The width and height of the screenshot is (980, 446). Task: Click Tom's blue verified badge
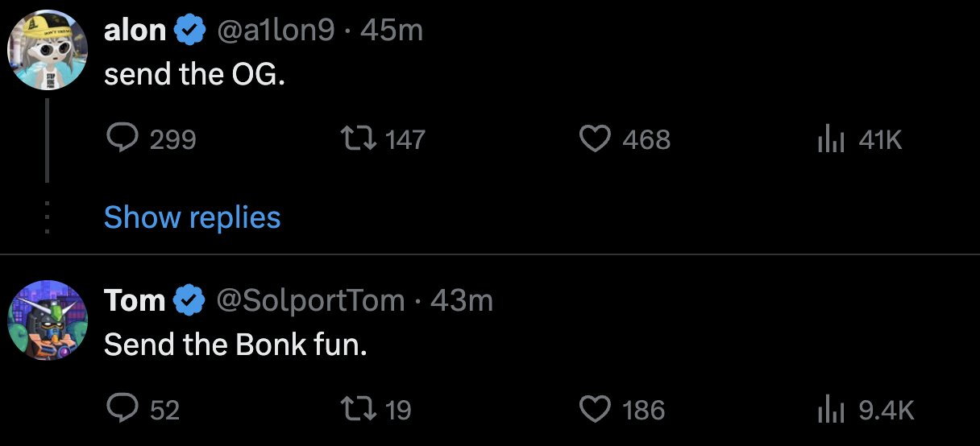click(x=189, y=300)
